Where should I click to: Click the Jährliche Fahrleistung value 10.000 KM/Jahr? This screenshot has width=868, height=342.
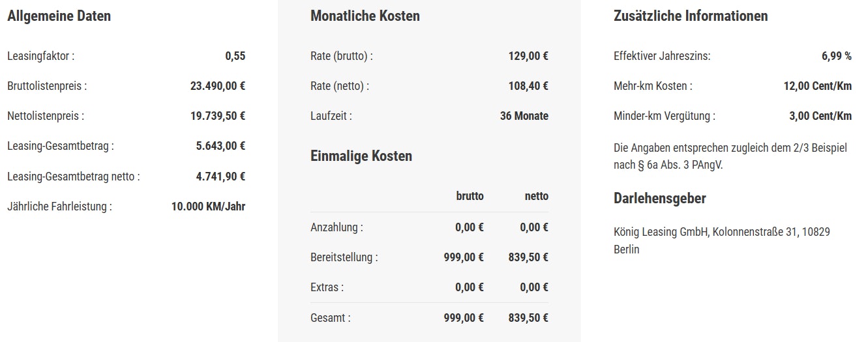pyautogui.click(x=208, y=207)
